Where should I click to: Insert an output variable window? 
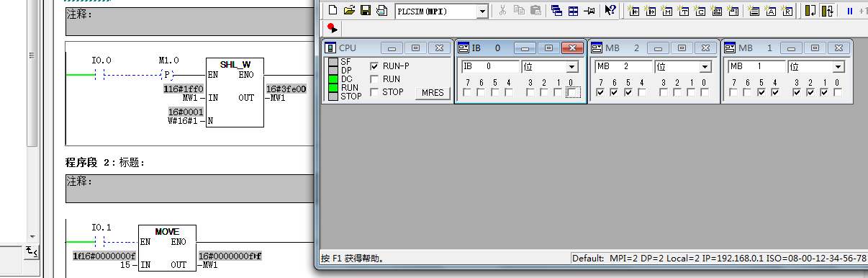click(650, 11)
